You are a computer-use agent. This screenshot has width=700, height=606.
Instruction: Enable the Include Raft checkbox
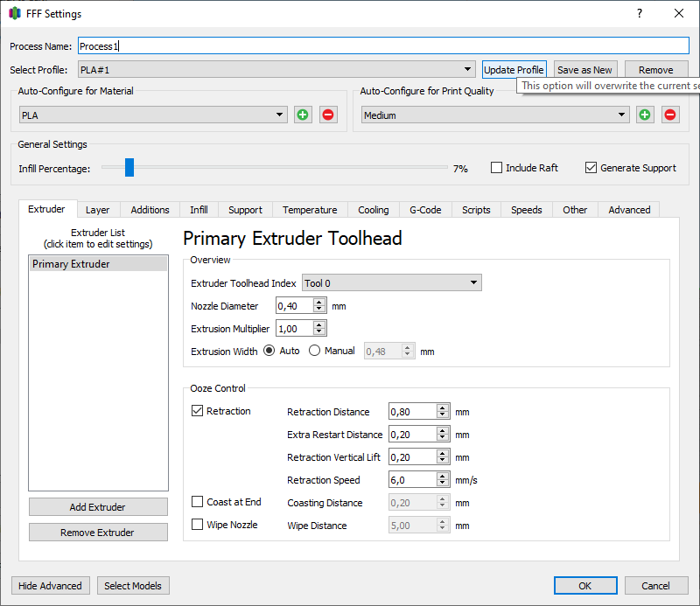point(496,168)
